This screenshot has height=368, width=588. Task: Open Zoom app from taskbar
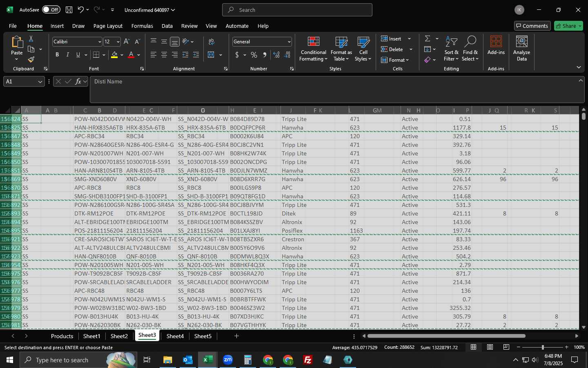[x=228, y=360]
